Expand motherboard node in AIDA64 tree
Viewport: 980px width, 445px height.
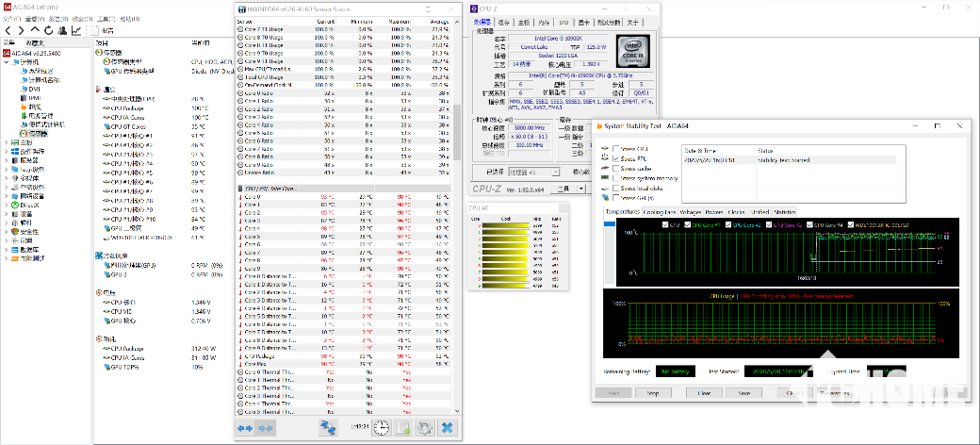click(x=7, y=143)
